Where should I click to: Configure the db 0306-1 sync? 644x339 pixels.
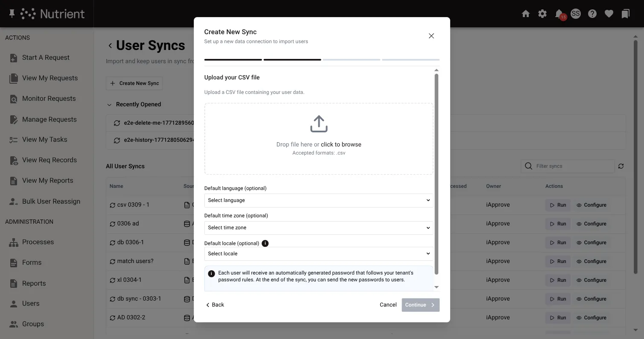point(591,243)
